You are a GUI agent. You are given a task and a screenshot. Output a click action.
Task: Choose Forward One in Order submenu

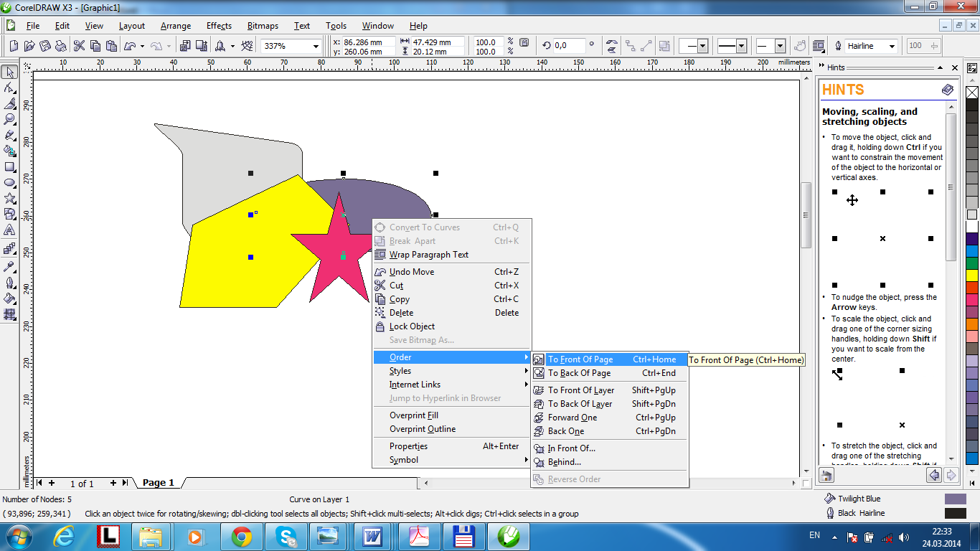coord(609,418)
